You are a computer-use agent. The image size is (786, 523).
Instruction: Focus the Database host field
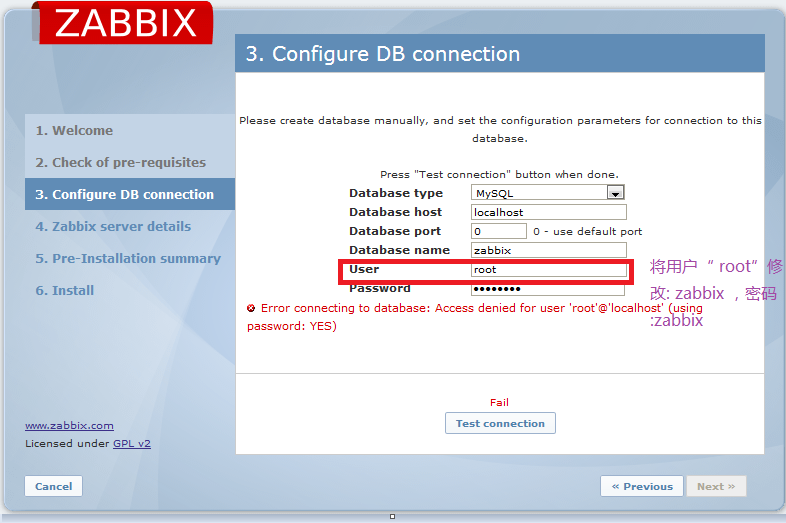coord(548,212)
